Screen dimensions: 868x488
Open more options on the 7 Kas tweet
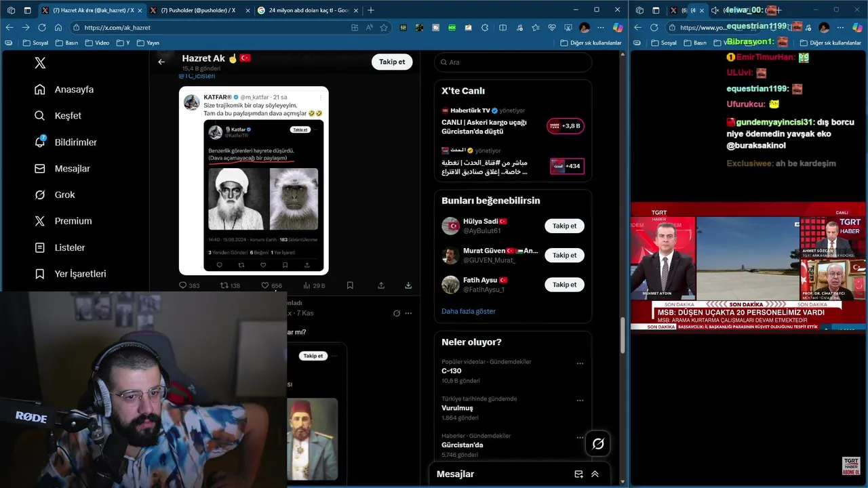(x=408, y=313)
